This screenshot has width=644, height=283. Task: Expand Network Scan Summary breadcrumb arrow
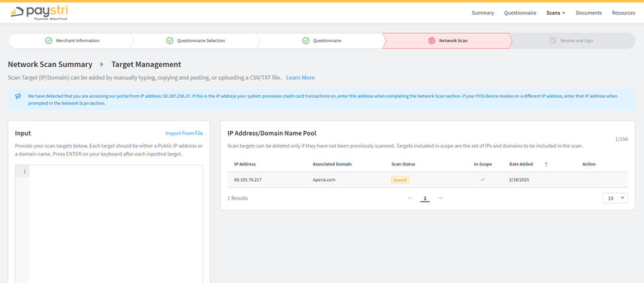[102, 65]
